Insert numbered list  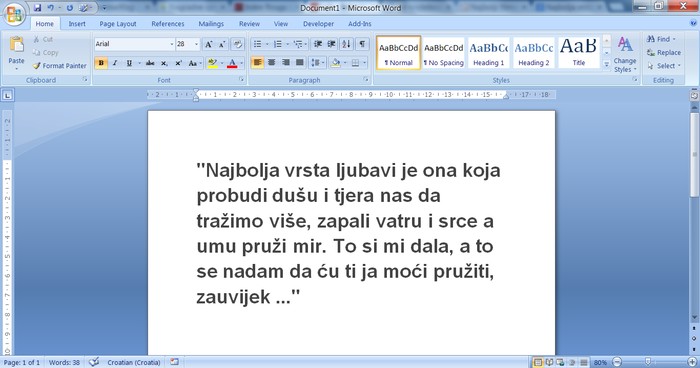pos(278,44)
